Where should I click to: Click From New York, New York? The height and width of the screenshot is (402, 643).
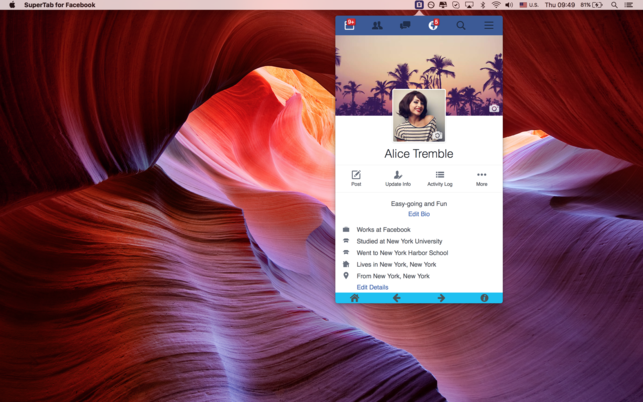click(393, 276)
